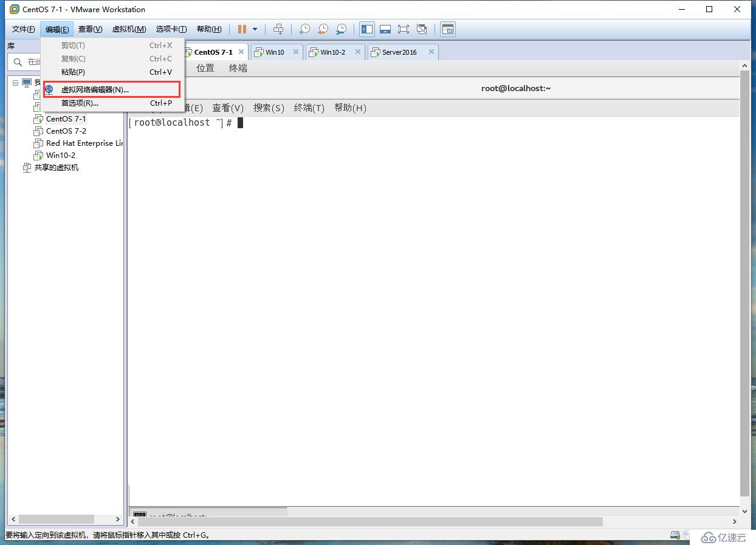Screen dimensions: 756x545
Task: Click the Unity mode toolbar icon
Action: pos(422,29)
